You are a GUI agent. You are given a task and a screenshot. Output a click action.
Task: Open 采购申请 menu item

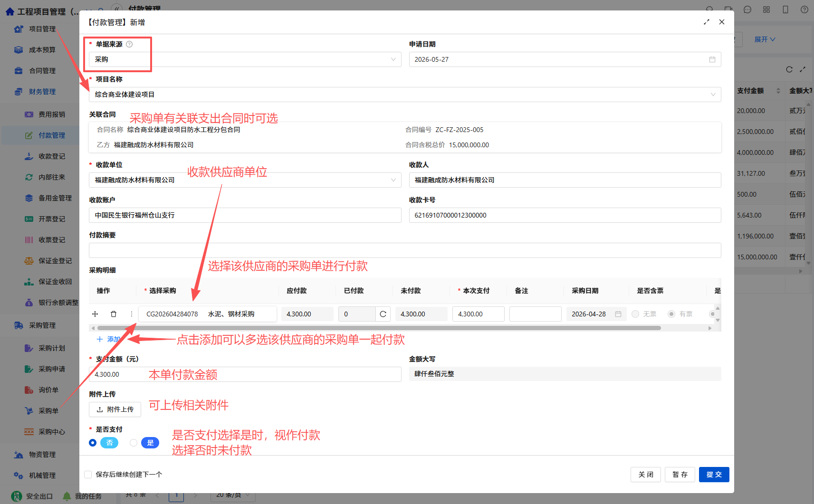tap(52, 369)
